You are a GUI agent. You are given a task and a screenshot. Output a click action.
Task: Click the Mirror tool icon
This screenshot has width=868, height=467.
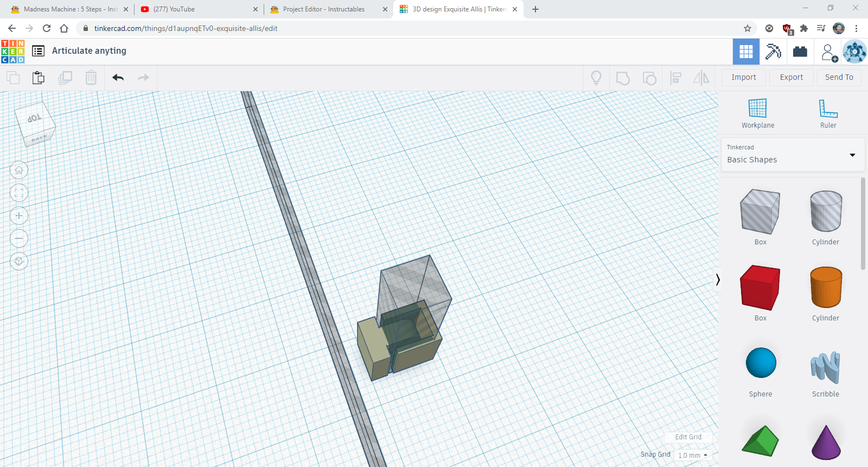pos(701,78)
